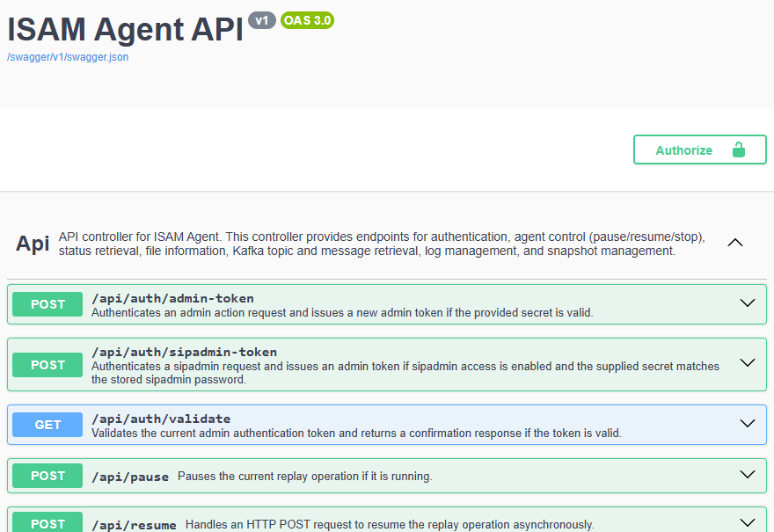Click 'Validates the current admin authentication token' description
The height and width of the screenshot is (532, 774).
point(356,433)
